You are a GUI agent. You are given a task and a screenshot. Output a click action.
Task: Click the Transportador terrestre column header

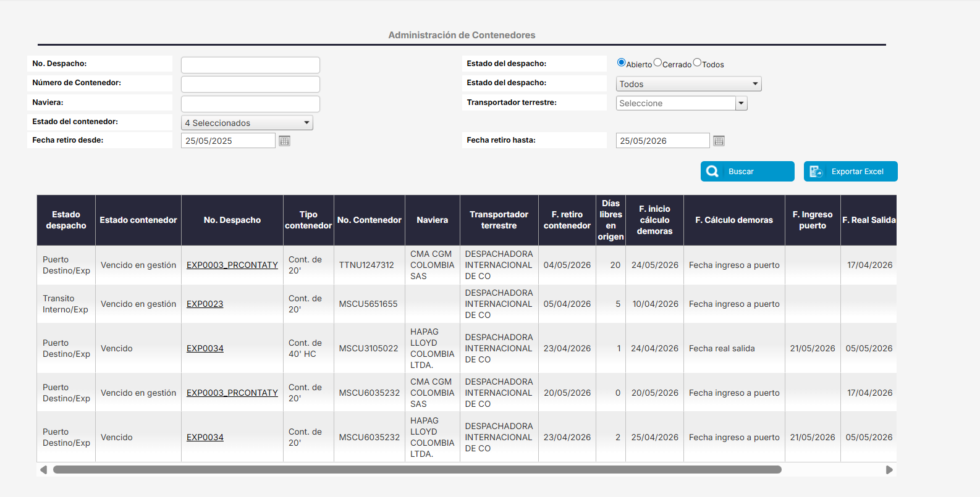(499, 220)
